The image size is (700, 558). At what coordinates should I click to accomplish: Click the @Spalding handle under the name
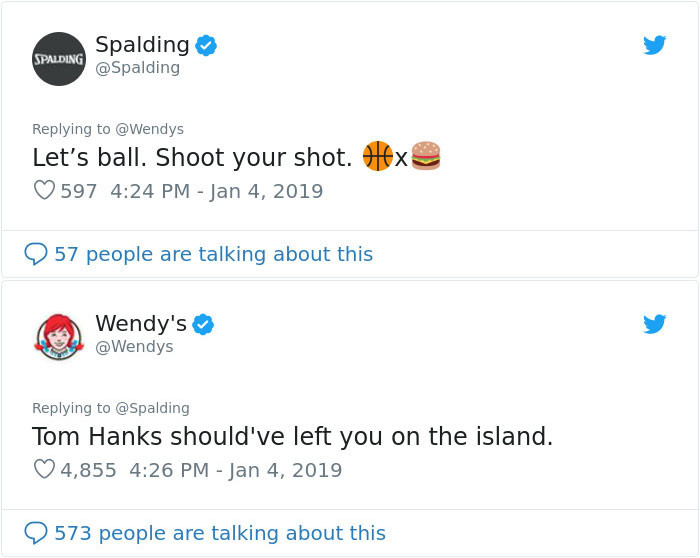[x=138, y=68]
